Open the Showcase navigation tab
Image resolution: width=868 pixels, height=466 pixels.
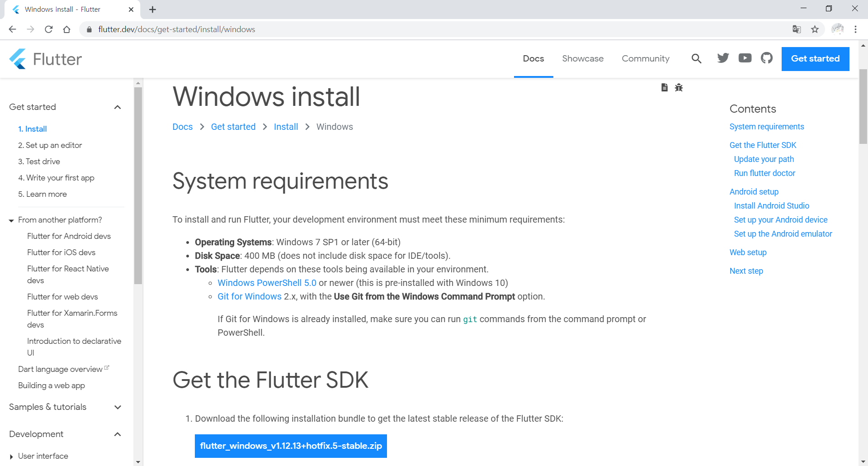coord(583,58)
